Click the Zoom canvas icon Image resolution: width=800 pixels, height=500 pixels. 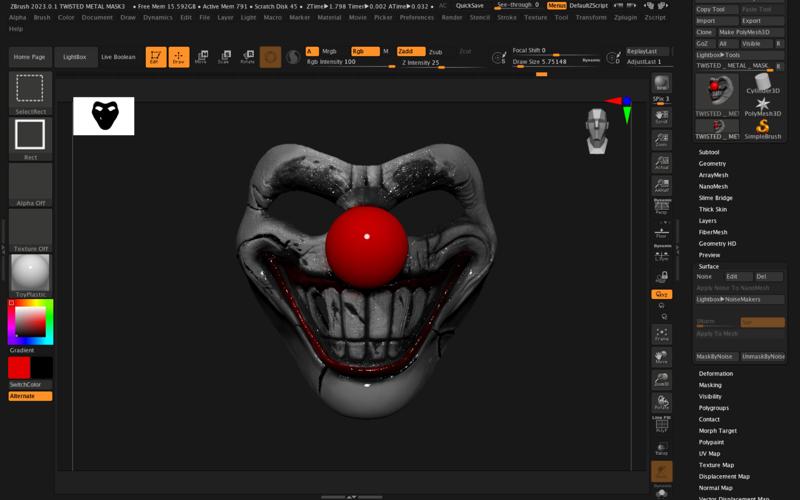pos(662,140)
